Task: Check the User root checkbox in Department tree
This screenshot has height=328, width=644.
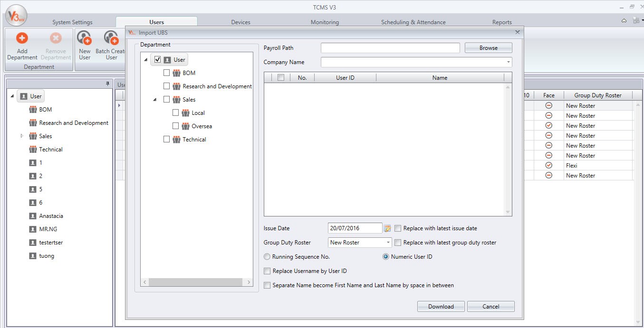Action: click(x=158, y=60)
